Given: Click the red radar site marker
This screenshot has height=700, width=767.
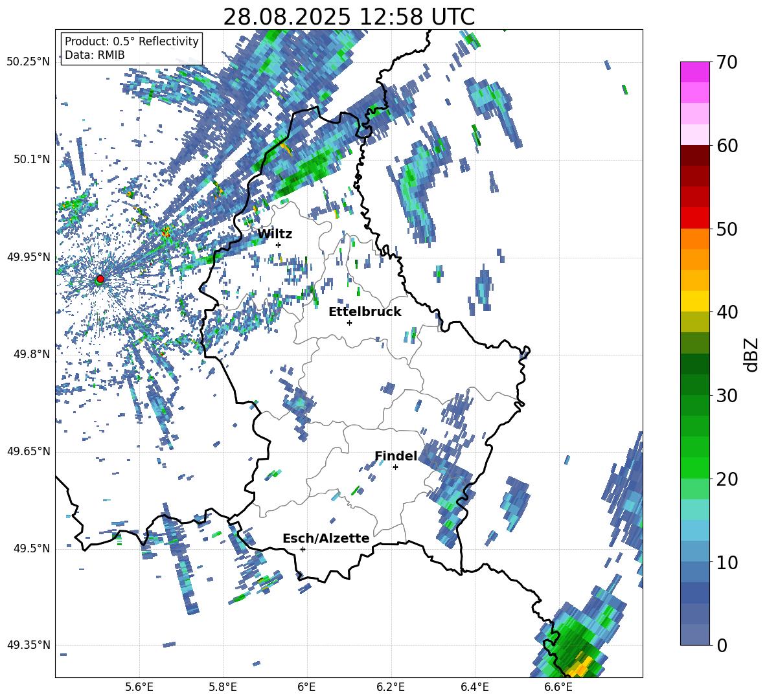Looking at the screenshot, I should click(x=100, y=278).
